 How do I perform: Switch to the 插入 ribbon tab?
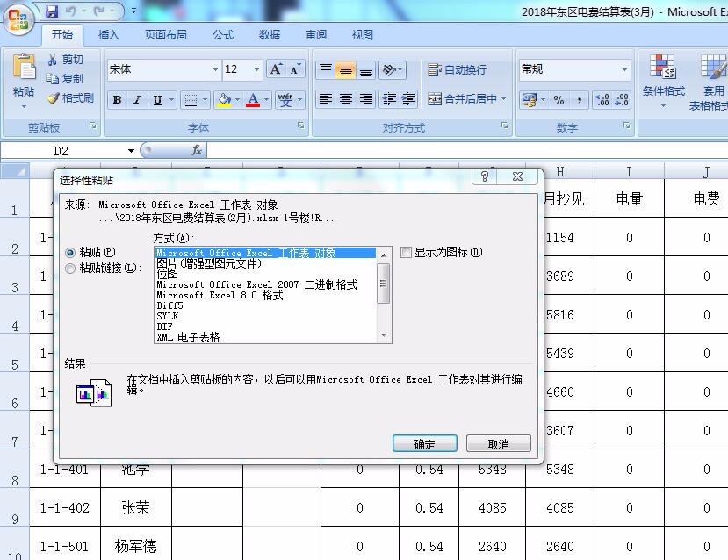(109, 35)
